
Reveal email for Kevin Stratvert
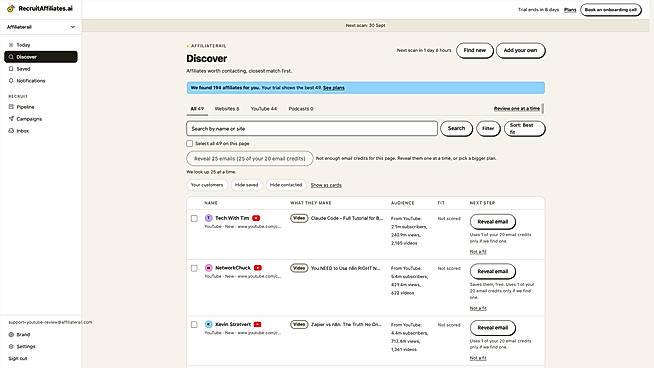pos(493,328)
